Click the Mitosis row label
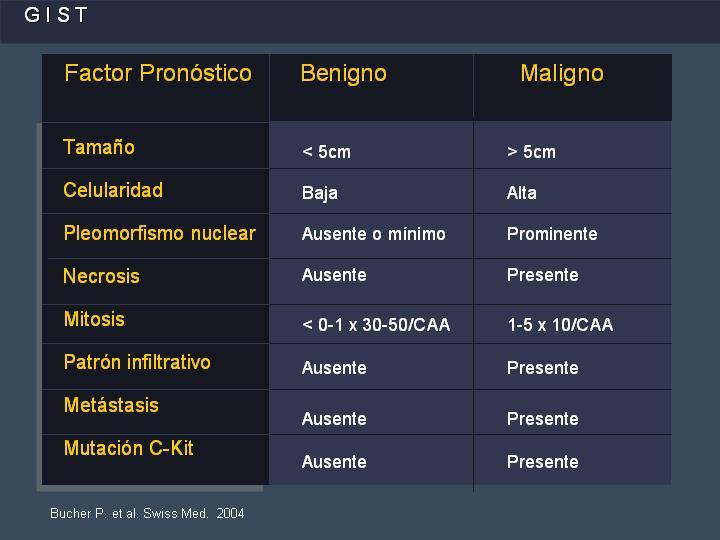The width and height of the screenshot is (720, 540). [94, 319]
